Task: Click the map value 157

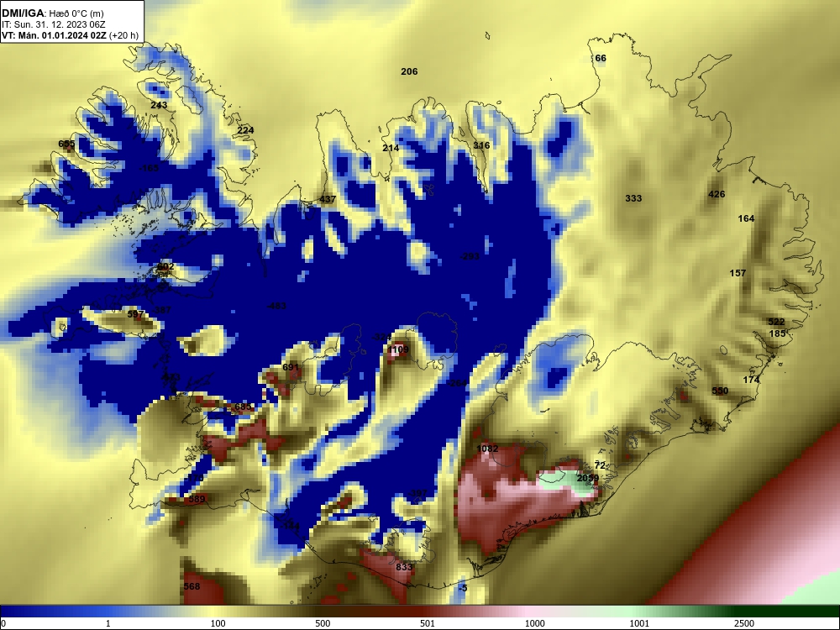Action: (x=738, y=273)
